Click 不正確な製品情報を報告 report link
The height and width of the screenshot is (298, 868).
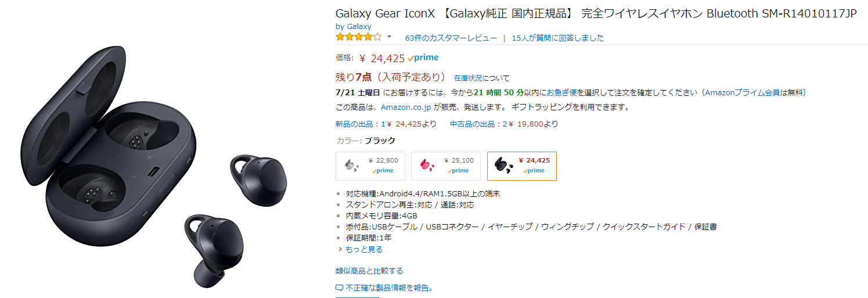click(x=390, y=288)
